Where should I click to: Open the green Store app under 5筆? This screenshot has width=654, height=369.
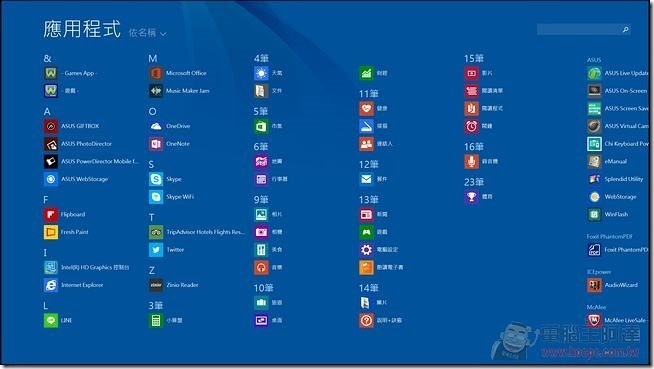269,126
